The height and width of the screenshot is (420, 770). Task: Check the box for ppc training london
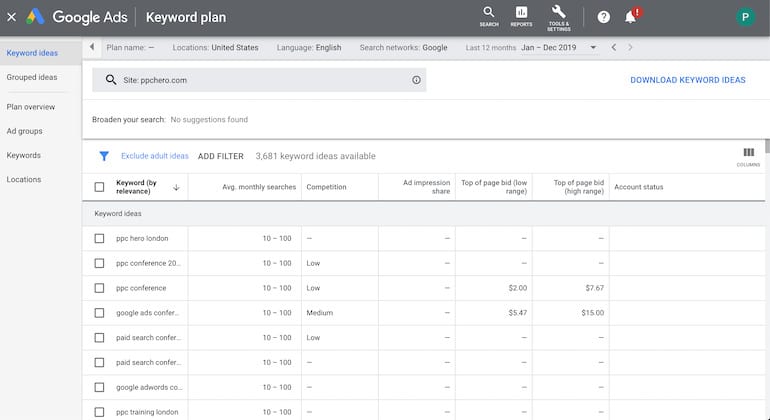[x=99, y=412]
